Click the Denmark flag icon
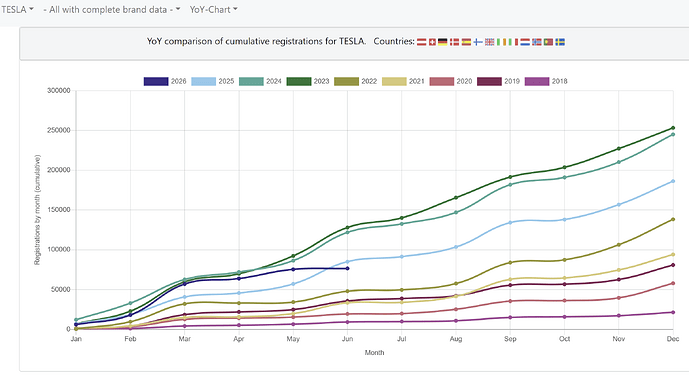 454,42
